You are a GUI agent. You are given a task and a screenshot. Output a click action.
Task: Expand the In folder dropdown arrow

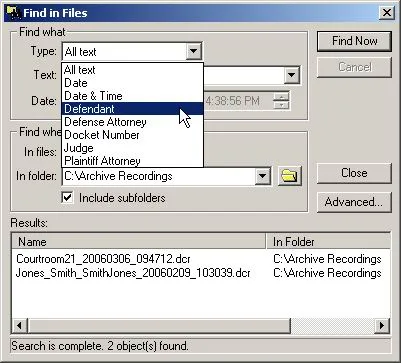click(263, 176)
